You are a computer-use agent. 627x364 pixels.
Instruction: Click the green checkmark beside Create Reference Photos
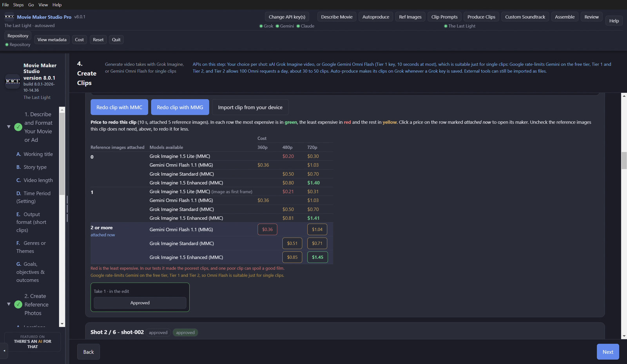pyautogui.click(x=18, y=305)
